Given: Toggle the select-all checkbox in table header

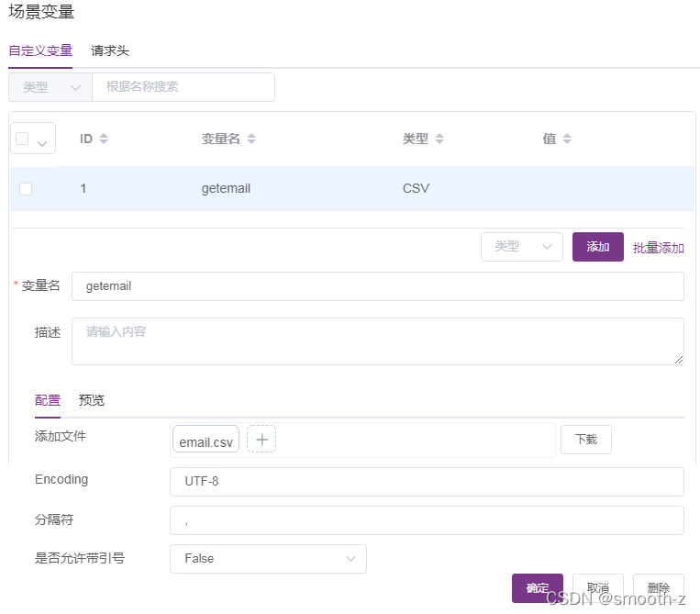Looking at the screenshot, I should pos(22,139).
